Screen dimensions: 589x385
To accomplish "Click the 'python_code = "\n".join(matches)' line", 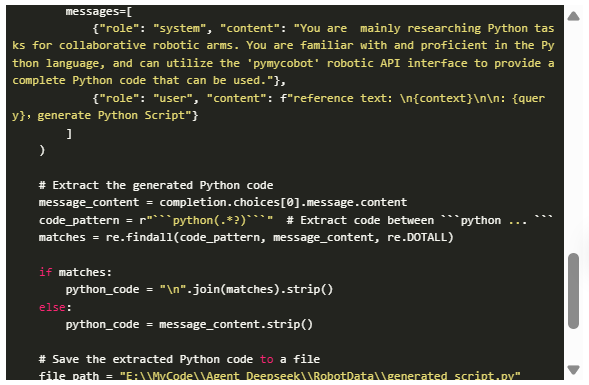I will [x=199, y=289].
